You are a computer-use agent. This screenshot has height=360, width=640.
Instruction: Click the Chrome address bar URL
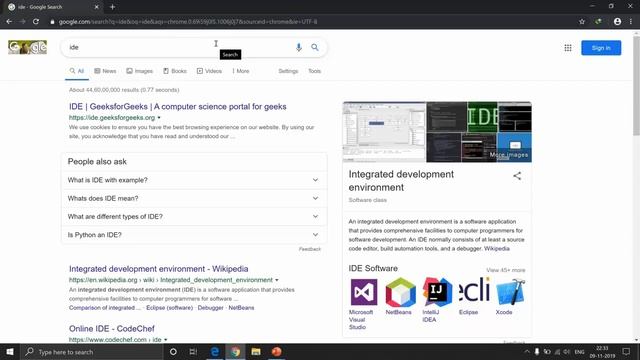[x=188, y=22]
